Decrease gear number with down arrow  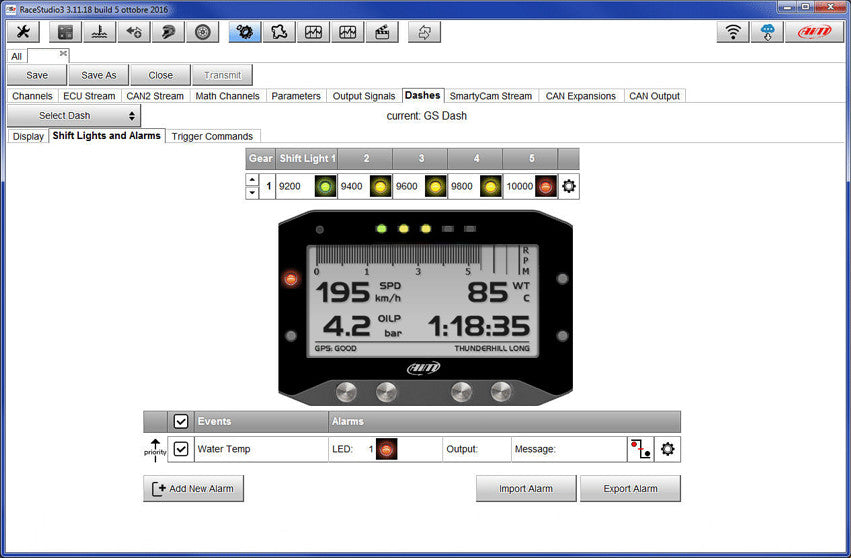pos(252,192)
